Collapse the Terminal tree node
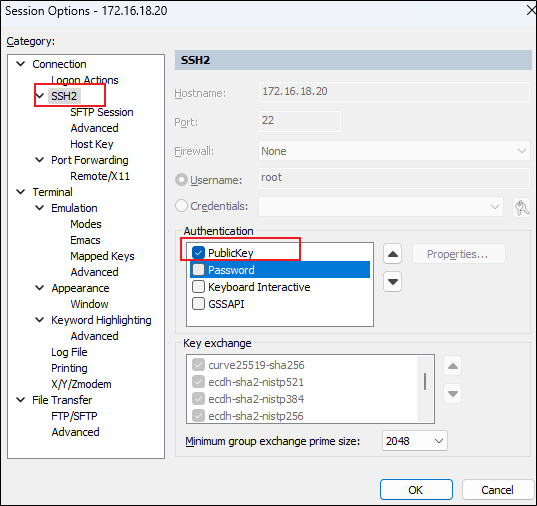 (21, 192)
